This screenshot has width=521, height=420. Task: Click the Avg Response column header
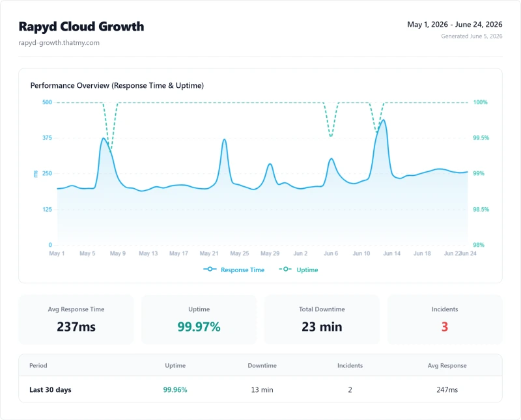(x=447, y=365)
